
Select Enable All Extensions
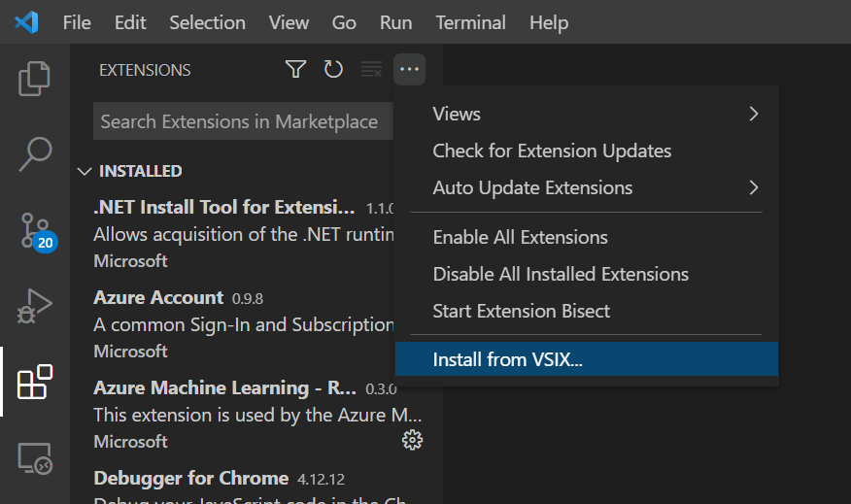click(x=587, y=237)
